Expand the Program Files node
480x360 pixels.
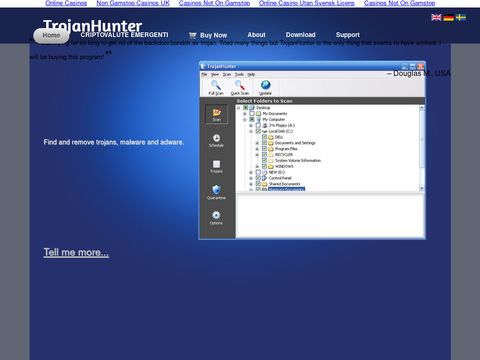257,149
